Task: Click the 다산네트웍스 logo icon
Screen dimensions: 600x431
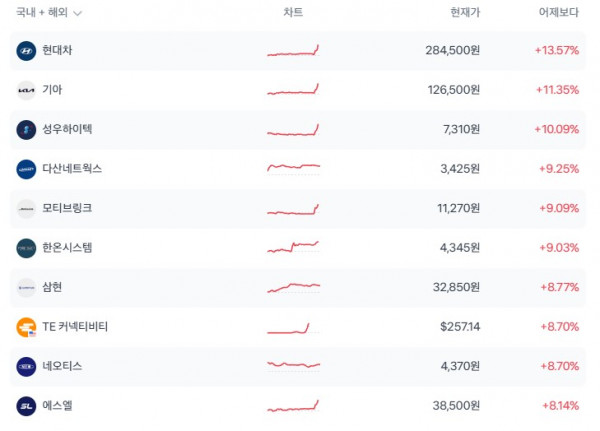Action: tap(26, 169)
